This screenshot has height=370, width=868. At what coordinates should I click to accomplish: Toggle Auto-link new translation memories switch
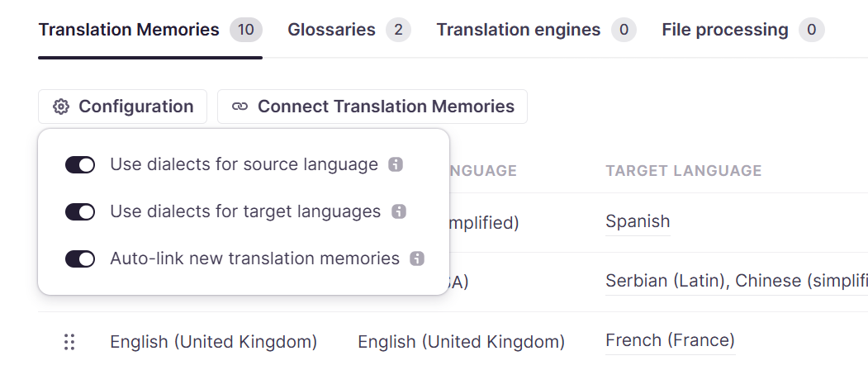click(80, 259)
